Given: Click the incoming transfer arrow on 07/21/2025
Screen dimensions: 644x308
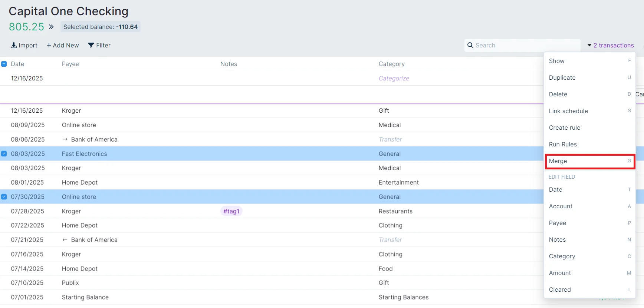Looking at the screenshot, I should coord(65,240).
